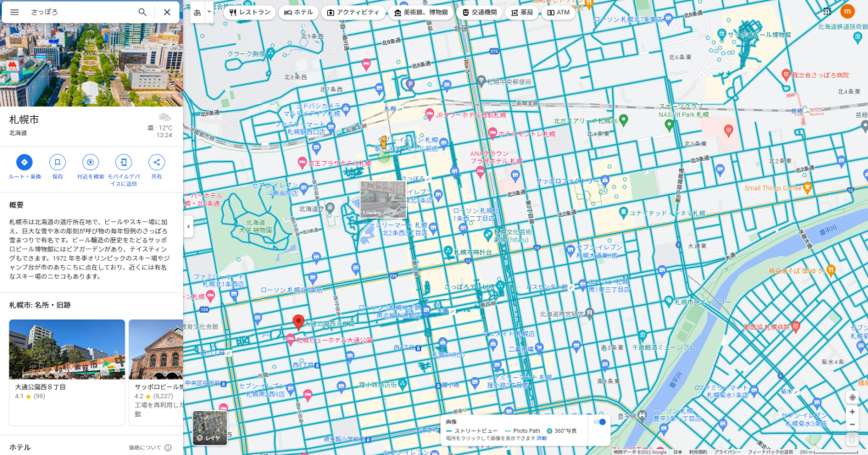The height and width of the screenshot is (455, 868).
Task: Click the 札幌ビューホテル大通公園 pin
Action: coord(290,341)
